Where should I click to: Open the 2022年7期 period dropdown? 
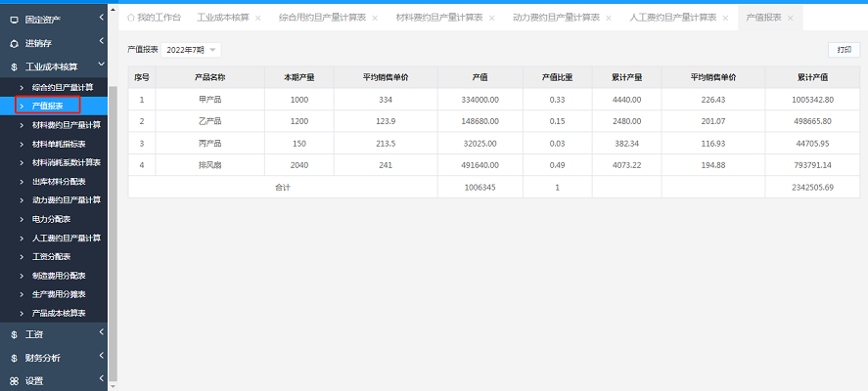pos(191,50)
